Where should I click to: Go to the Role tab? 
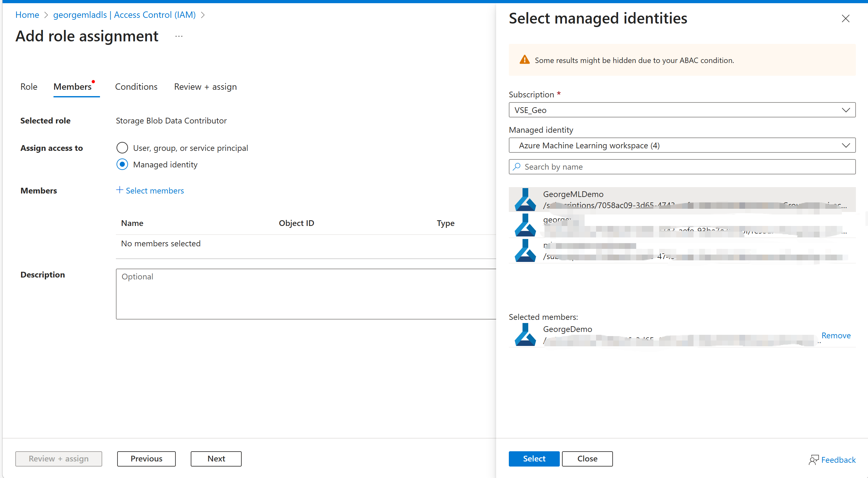[x=29, y=87]
